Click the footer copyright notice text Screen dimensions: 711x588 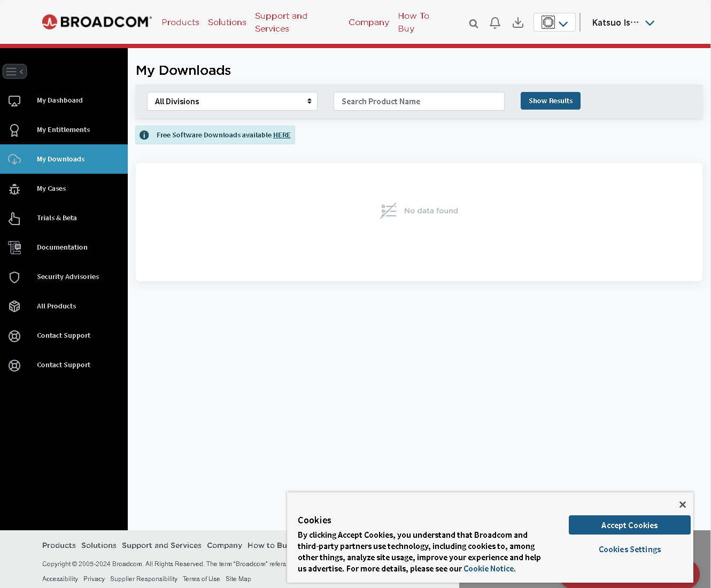[x=164, y=564]
